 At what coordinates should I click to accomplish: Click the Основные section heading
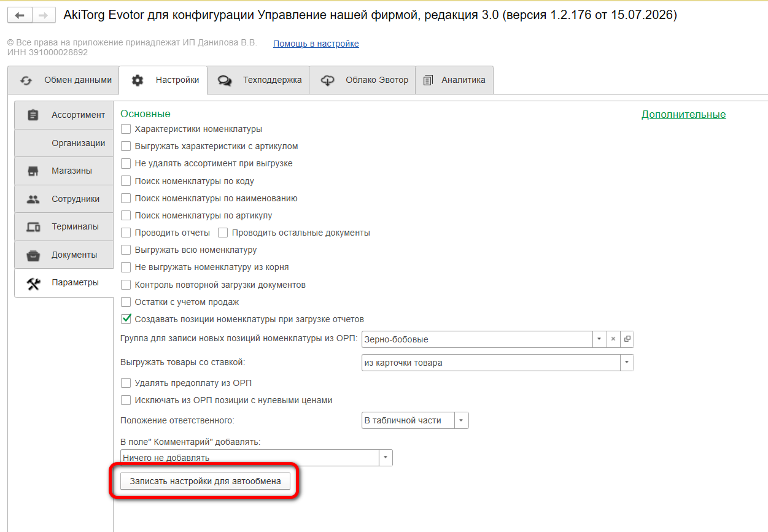145,114
